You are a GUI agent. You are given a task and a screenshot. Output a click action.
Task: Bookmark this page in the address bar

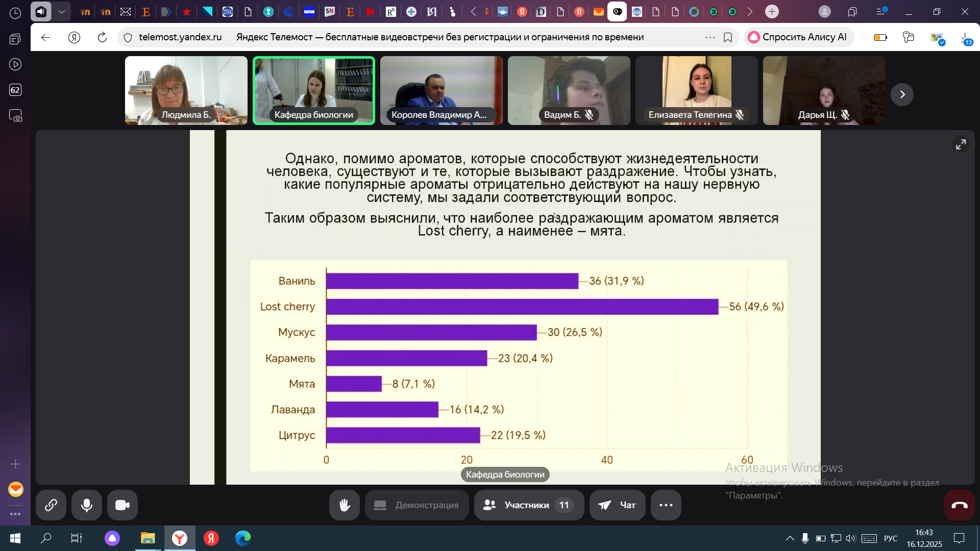(728, 37)
